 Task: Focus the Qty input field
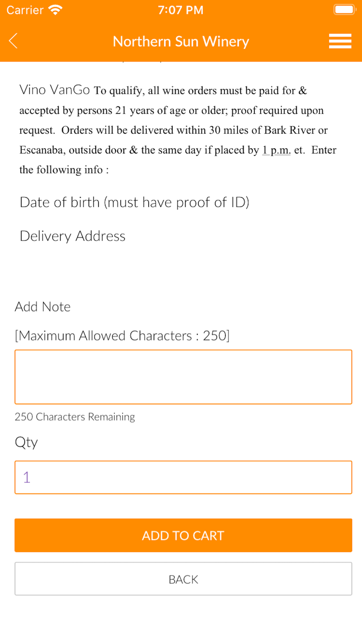coord(183,477)
